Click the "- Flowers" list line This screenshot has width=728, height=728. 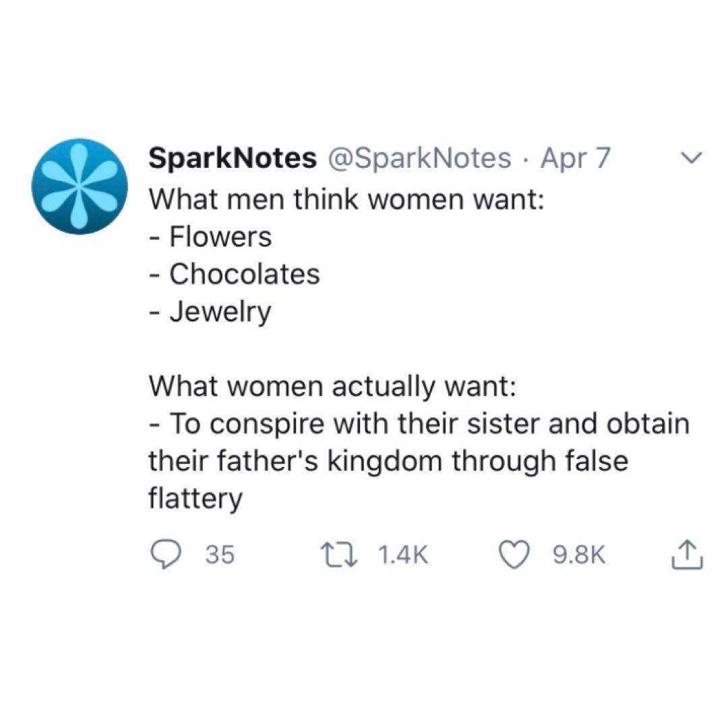coord(210,237)
